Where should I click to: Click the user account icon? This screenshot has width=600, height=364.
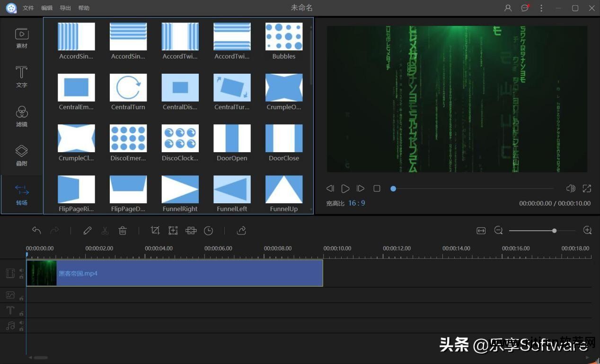[508, 8]
